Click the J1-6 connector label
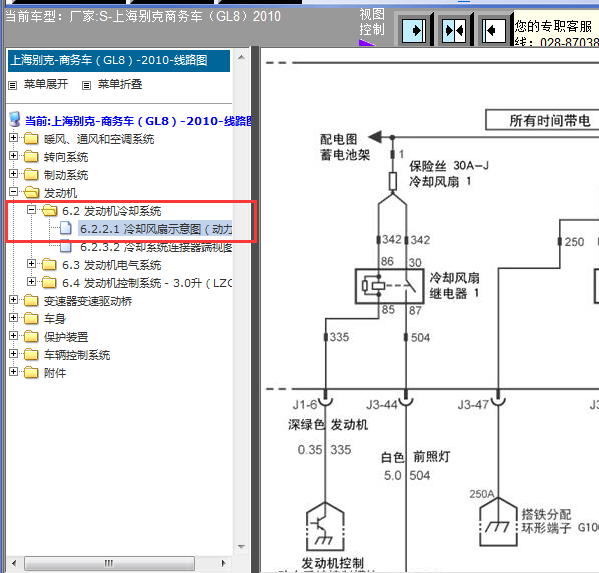The image size is (599, 573). tap(305, 405)
